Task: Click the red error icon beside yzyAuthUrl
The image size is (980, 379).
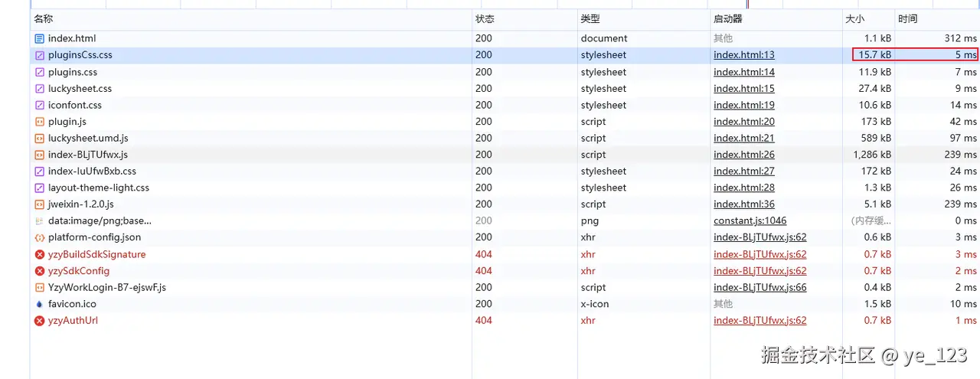Action: tap(40, 321)
